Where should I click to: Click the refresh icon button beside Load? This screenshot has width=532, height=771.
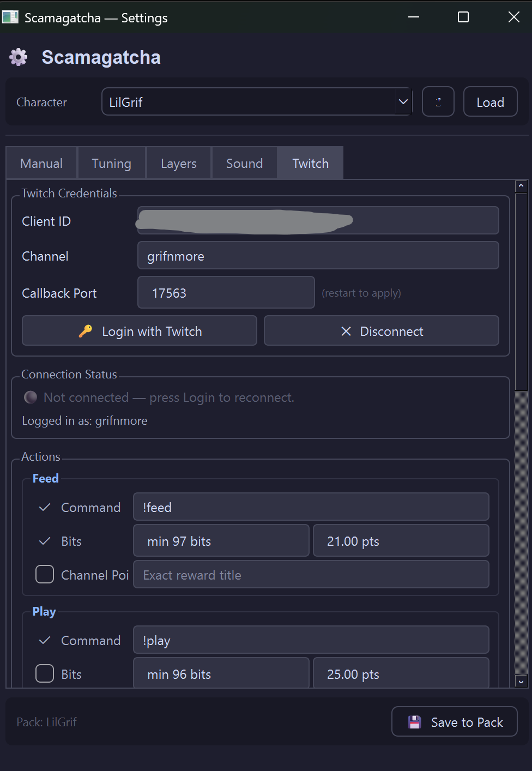(x=438, y=102)
